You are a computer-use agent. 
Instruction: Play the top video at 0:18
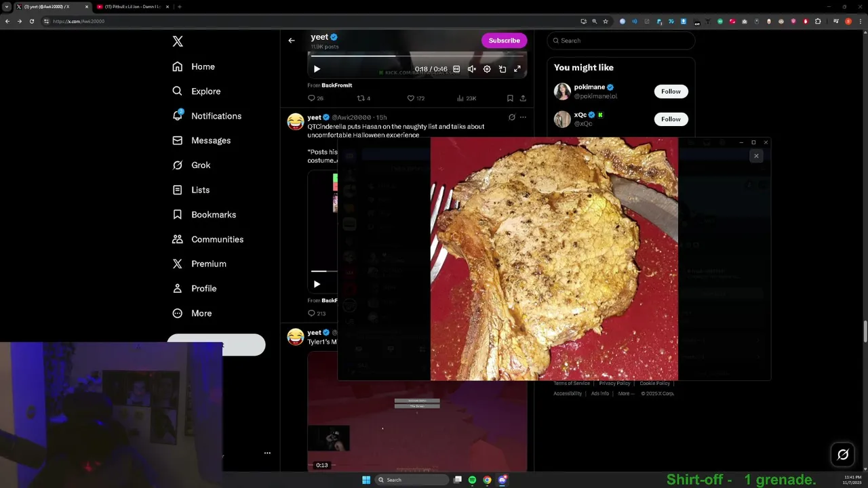point(317,69)
